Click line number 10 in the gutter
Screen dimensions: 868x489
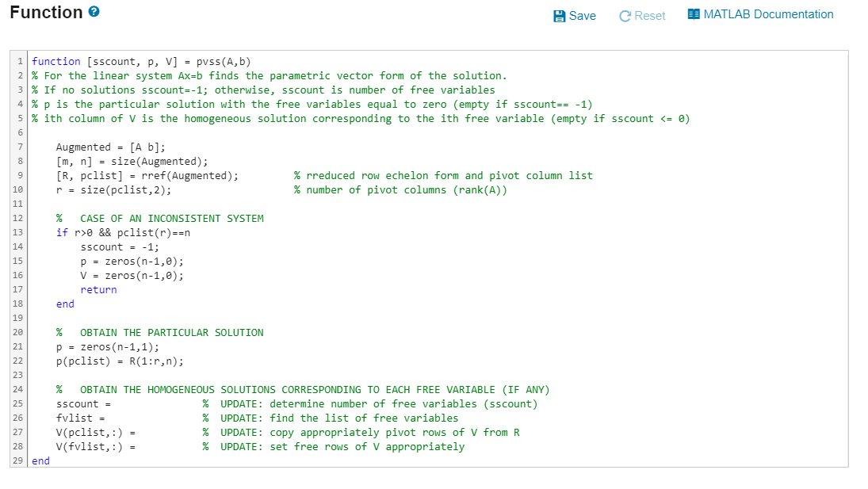pos(17,189)
